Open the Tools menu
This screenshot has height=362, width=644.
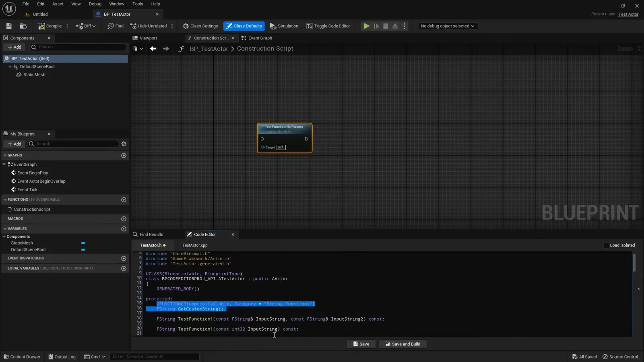coord(138,4)
